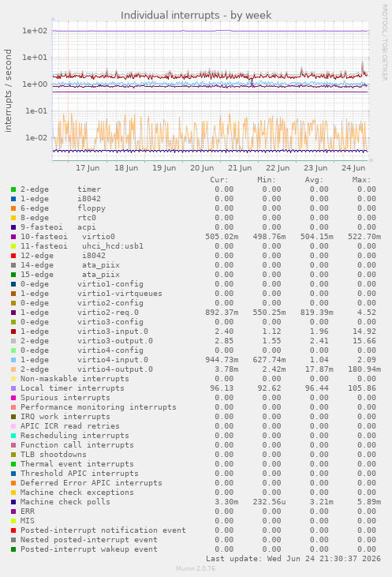Click the 23 Jun date axis label
Image resolution: width=392 pixels, height=577 pixels.
[x=315, y=168]
